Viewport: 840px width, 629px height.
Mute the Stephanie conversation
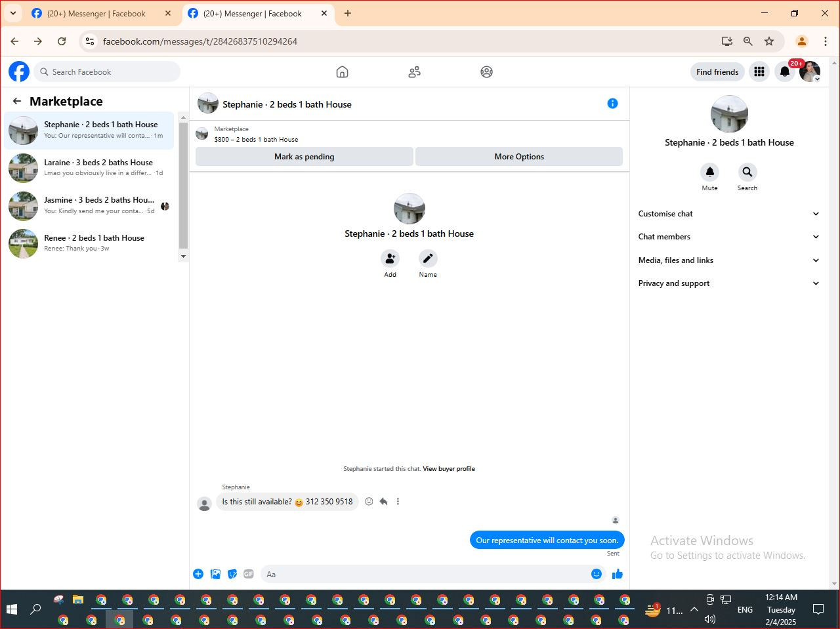click(709, 172)
